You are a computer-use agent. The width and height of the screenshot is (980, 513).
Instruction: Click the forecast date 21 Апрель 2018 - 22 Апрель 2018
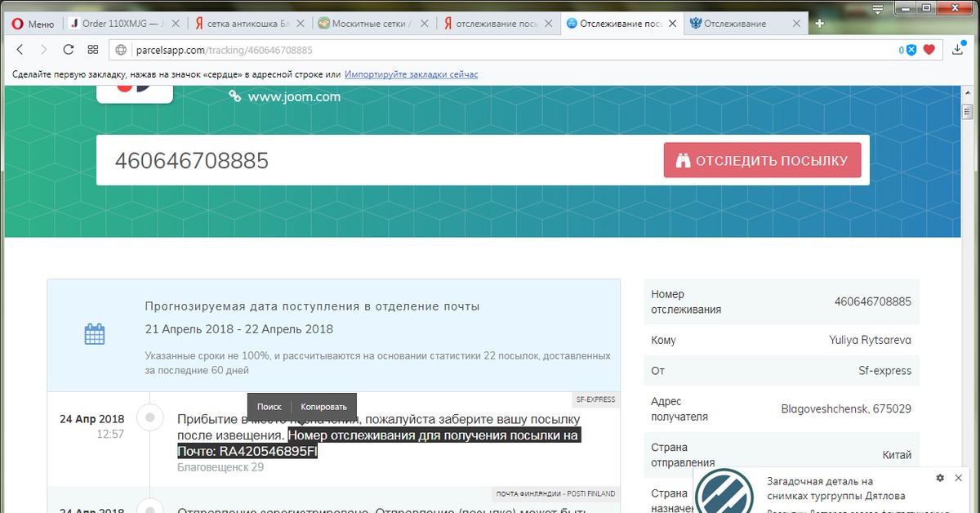[x=239, y=329]
